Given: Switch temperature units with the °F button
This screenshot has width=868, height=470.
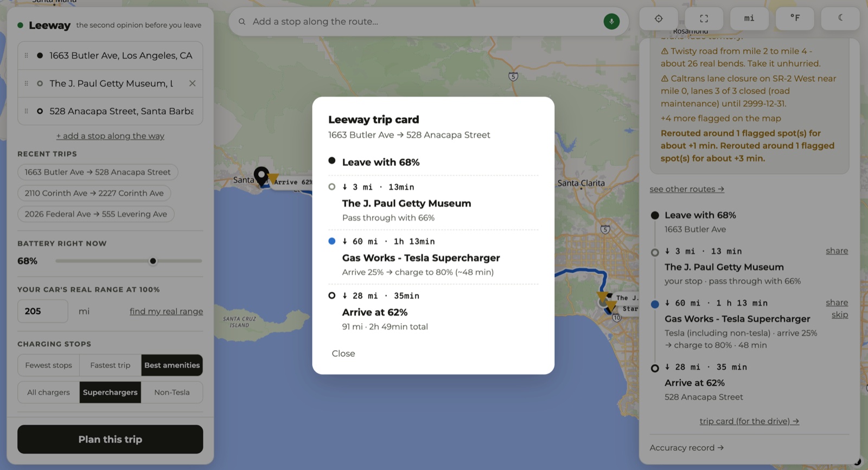Looking at the screenshot, I should tap(795, 18).
